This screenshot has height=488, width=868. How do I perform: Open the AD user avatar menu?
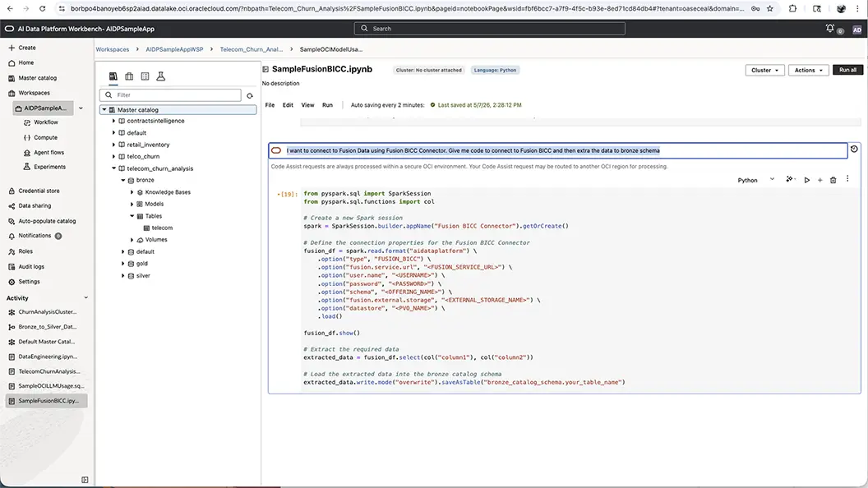[856, 30]
